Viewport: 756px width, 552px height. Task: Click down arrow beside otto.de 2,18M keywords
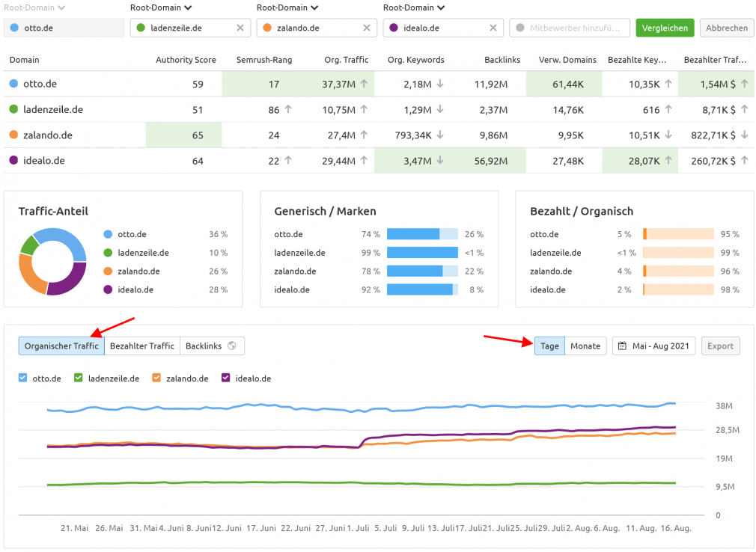(439, 84)
